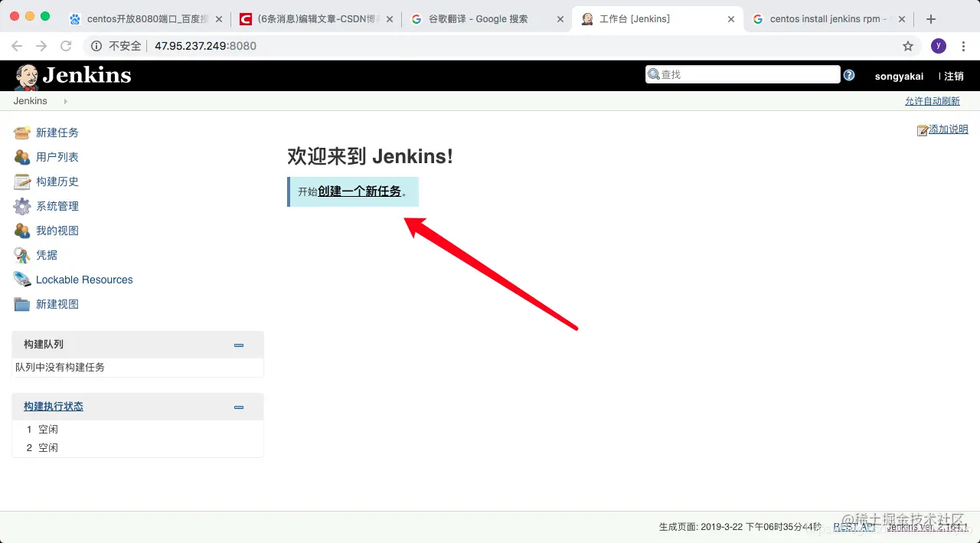
Task: Click the 欢迎来到 Jenkins! heading
Action: pyautogui.click(x=370, y=156)
